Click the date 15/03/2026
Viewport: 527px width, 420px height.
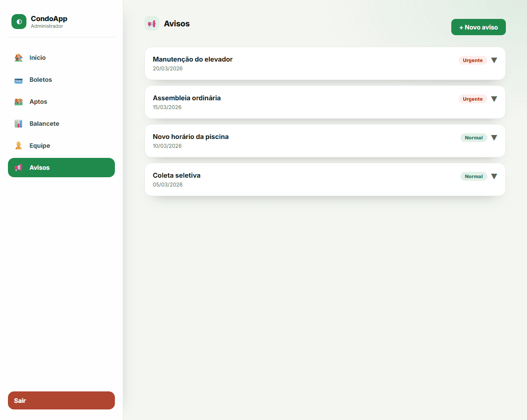pos(167,107)
